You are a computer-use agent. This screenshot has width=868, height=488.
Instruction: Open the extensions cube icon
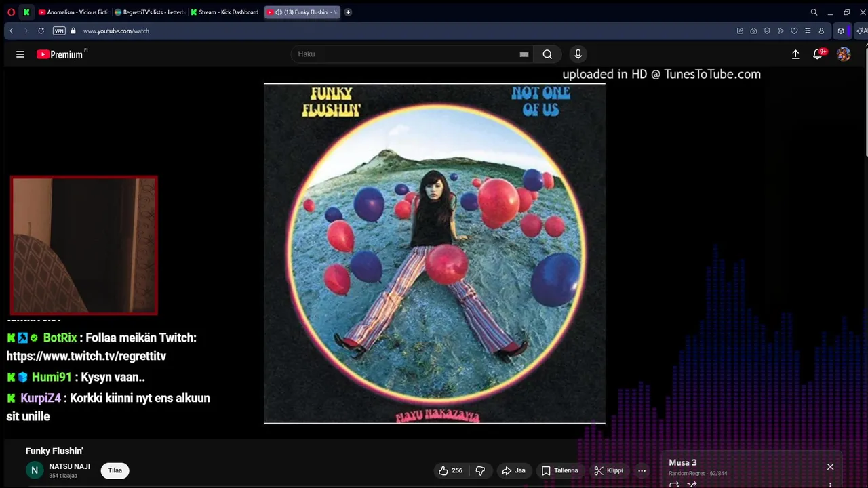click(x=841, y=30)
